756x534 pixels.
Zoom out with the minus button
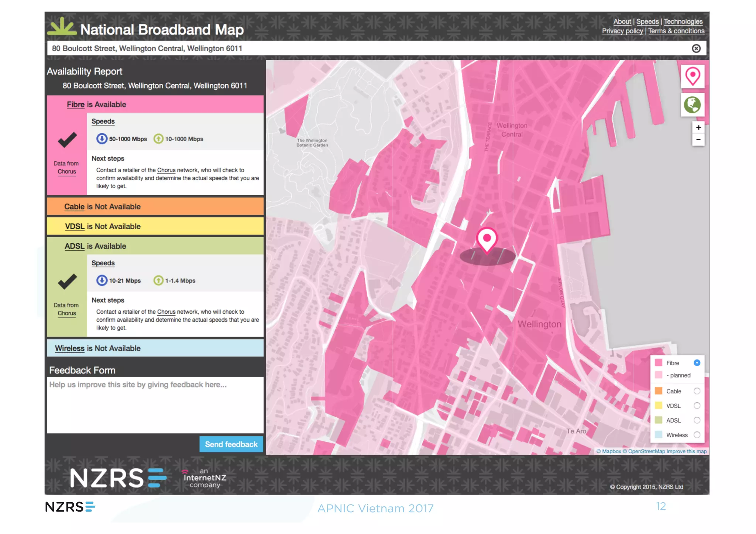click(698, 140)
